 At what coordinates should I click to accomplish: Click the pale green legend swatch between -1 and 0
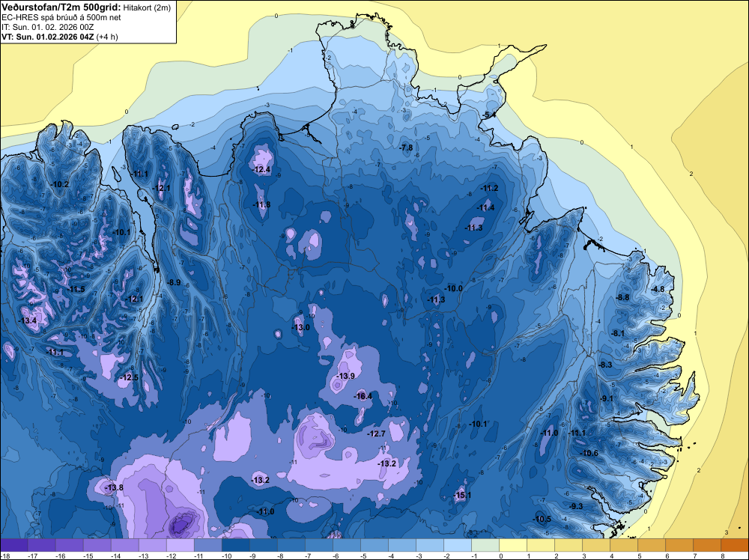pyautogui.click(x=485, y=545)
